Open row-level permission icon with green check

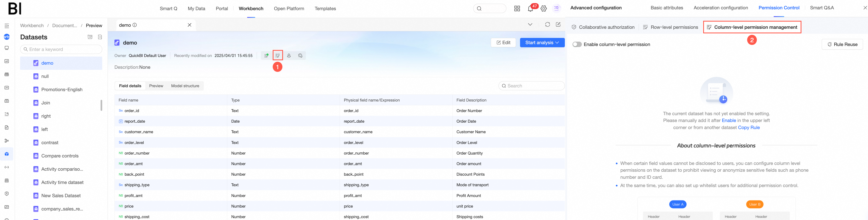point(266,56)
